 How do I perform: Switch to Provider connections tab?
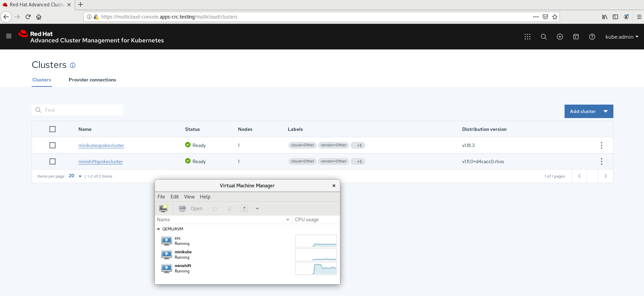92,80
